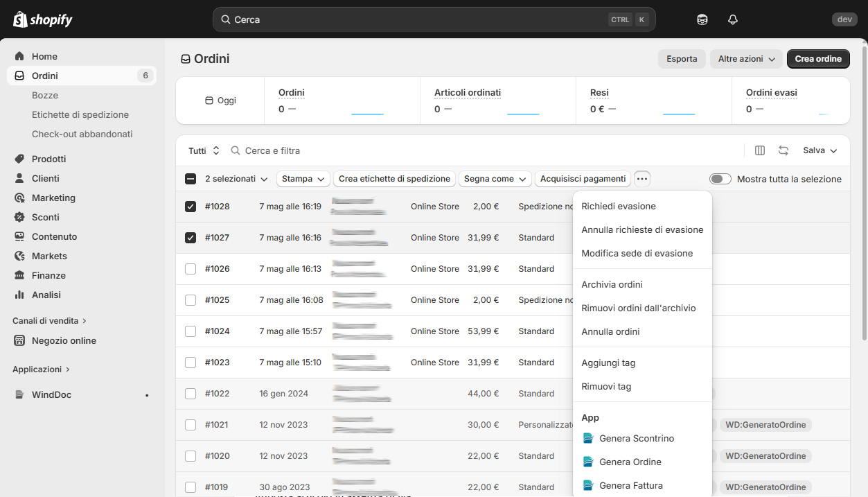Click the Prodotti tag icon
Screen dimensions: 868x497
[x=19, y=159]
